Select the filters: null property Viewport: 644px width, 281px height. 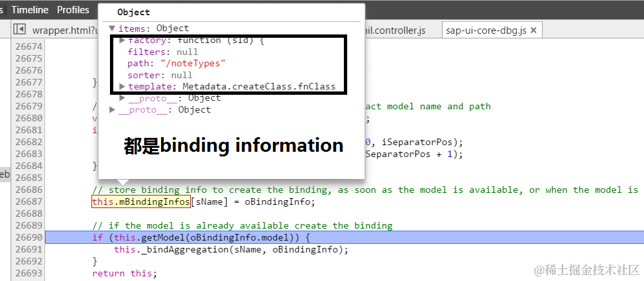point(162,52)
